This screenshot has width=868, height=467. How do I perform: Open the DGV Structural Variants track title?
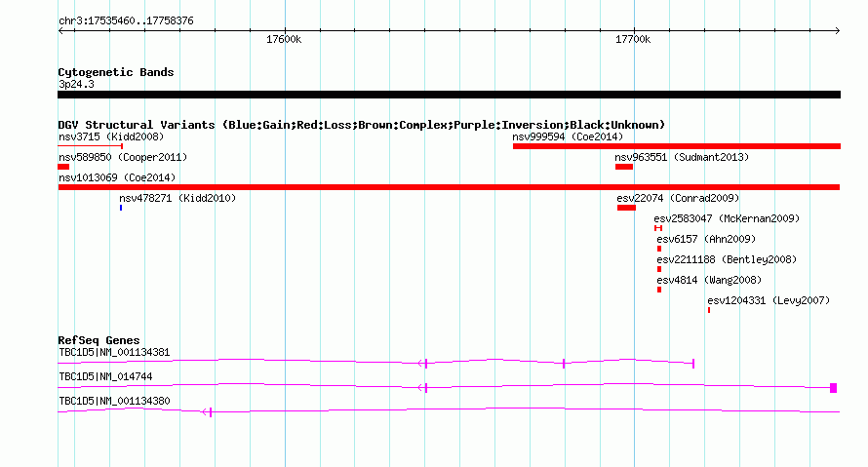point(362,125)
